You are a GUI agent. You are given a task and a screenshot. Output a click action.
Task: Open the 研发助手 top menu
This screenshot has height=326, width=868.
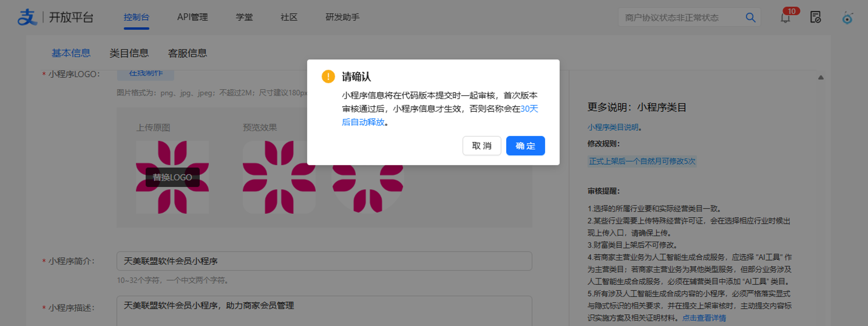coord(342,17)
